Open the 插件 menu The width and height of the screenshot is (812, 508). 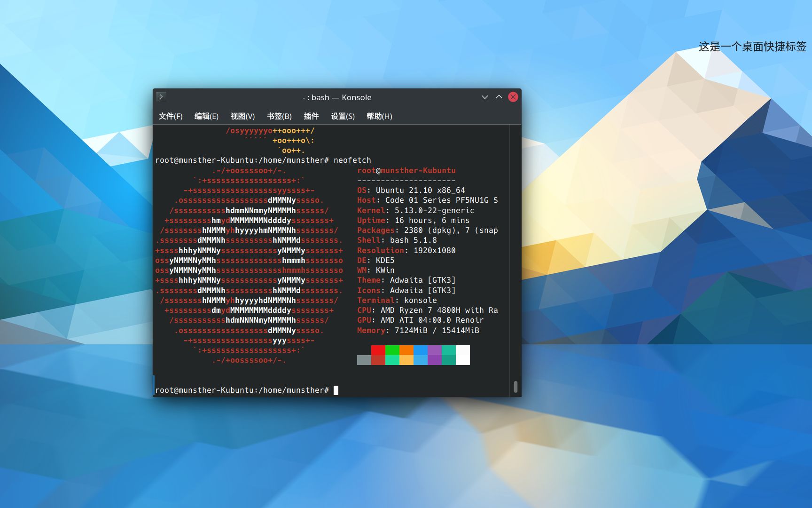311,116
